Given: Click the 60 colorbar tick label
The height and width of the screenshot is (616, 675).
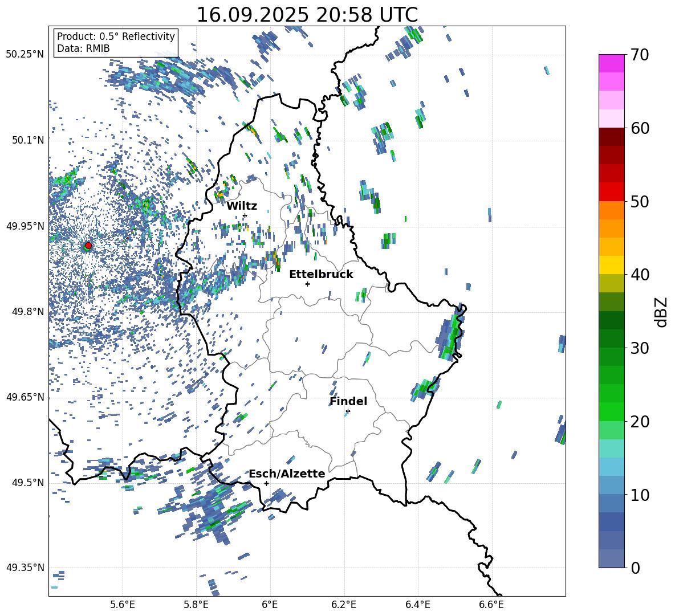Looking at the screenshot, I should [x=640, y=128].
